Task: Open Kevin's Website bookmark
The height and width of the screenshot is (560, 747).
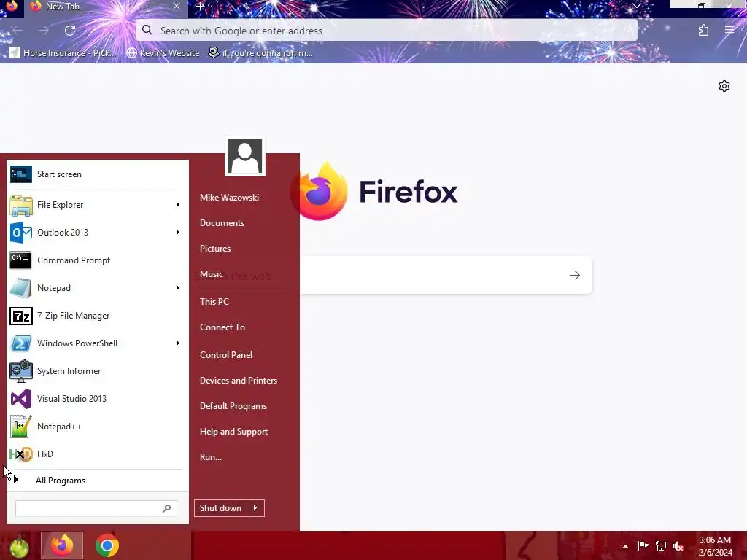Action: pos(163,52)
